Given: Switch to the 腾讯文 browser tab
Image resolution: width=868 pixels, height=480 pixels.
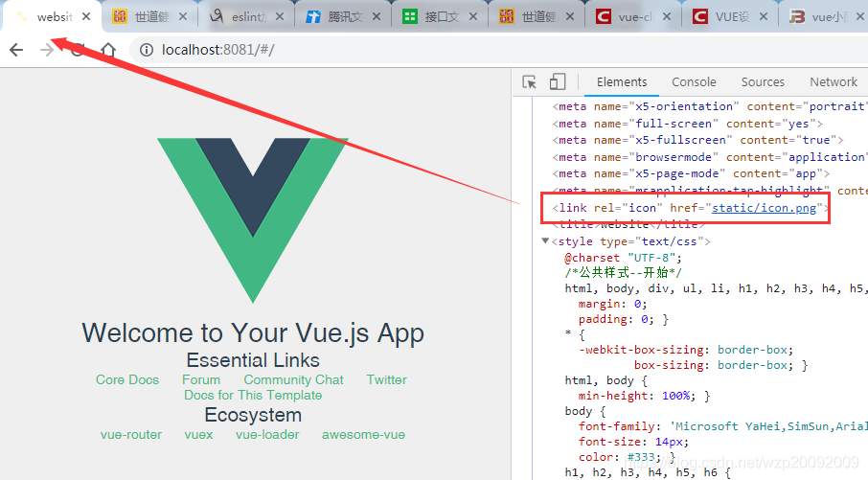Looking at the screenshot, I should 343,16.
